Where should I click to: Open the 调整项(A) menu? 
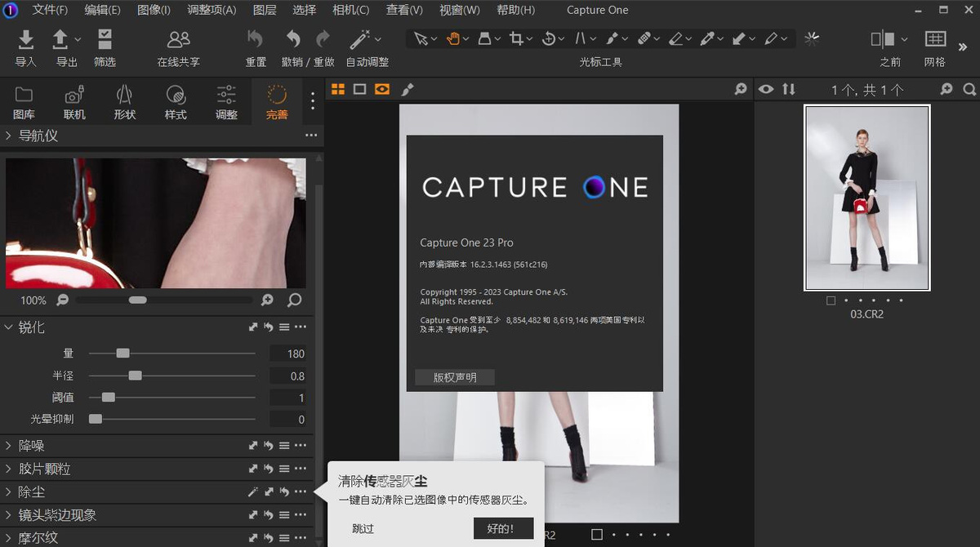click(212, 10)
